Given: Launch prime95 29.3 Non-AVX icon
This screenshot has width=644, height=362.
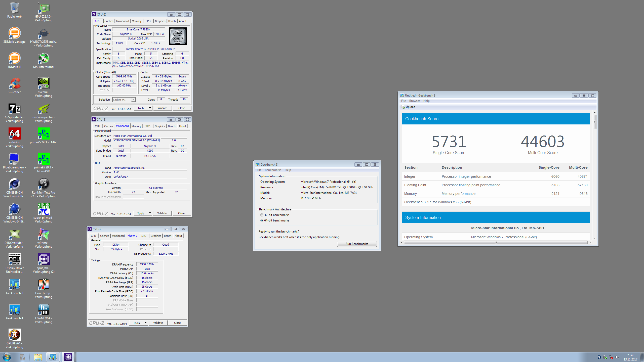Looking at the screenshot, I should coord(44,163).
